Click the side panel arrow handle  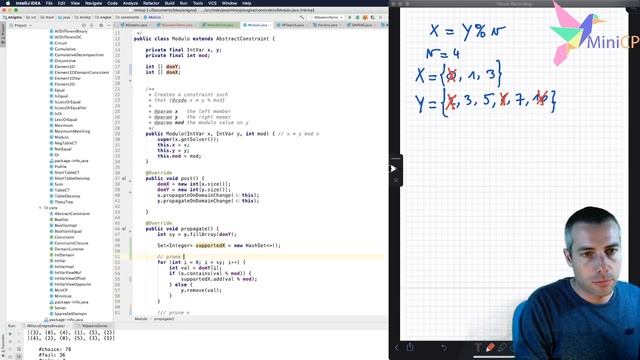[393, 169]
